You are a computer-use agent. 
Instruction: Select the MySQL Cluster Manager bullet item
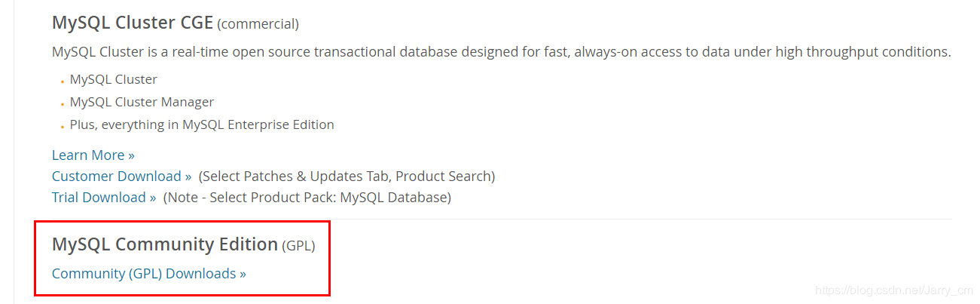tap(142, 102)
